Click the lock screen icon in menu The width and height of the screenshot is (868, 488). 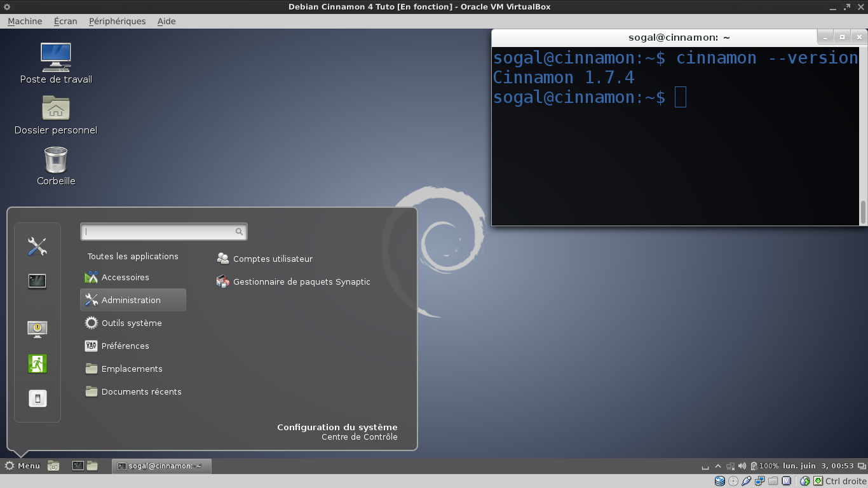coord(37,329)
